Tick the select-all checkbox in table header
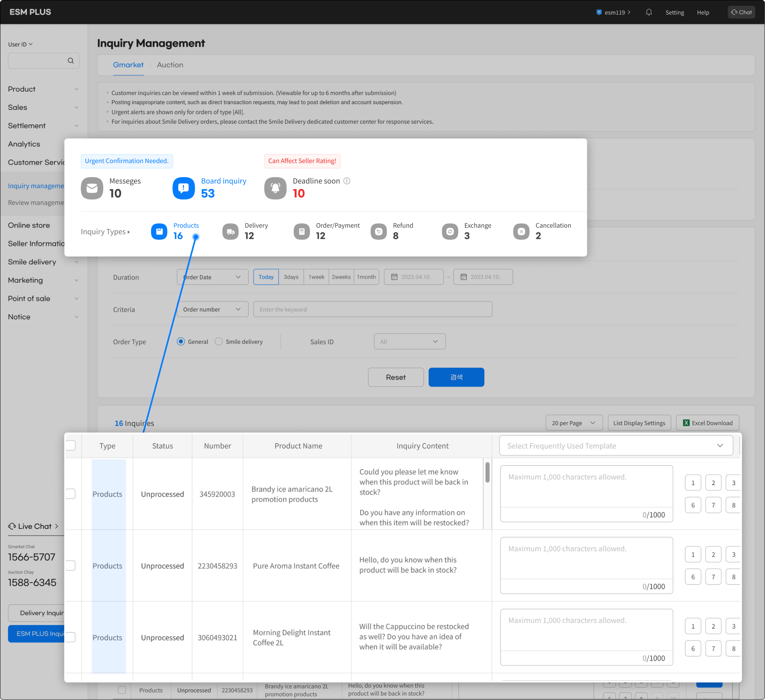 point(70,445)
